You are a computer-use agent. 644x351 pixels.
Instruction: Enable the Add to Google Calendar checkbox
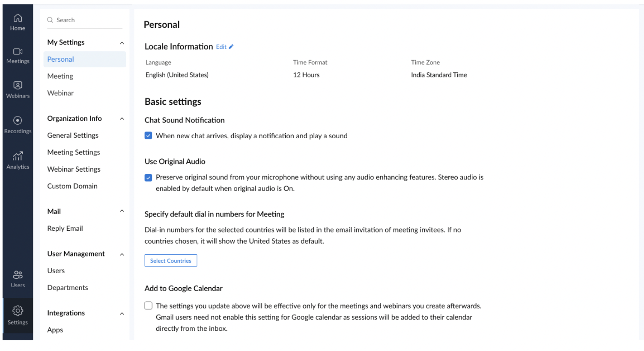click(x=148, y=306)
